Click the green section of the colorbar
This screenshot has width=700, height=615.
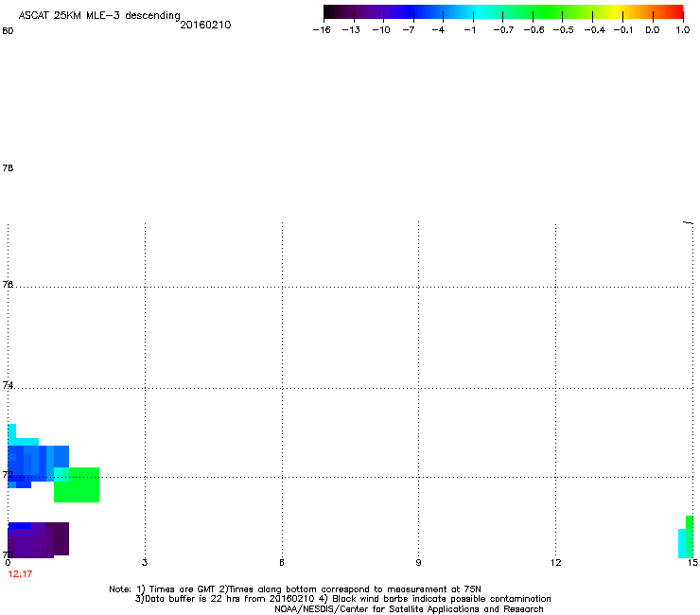(547, 12)
